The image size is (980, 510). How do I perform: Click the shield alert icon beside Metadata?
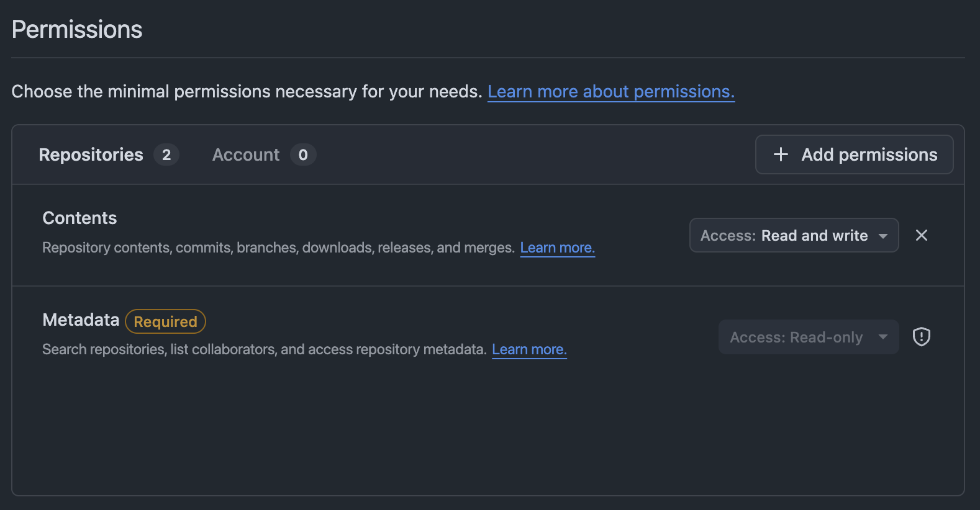tap(922, 337)
